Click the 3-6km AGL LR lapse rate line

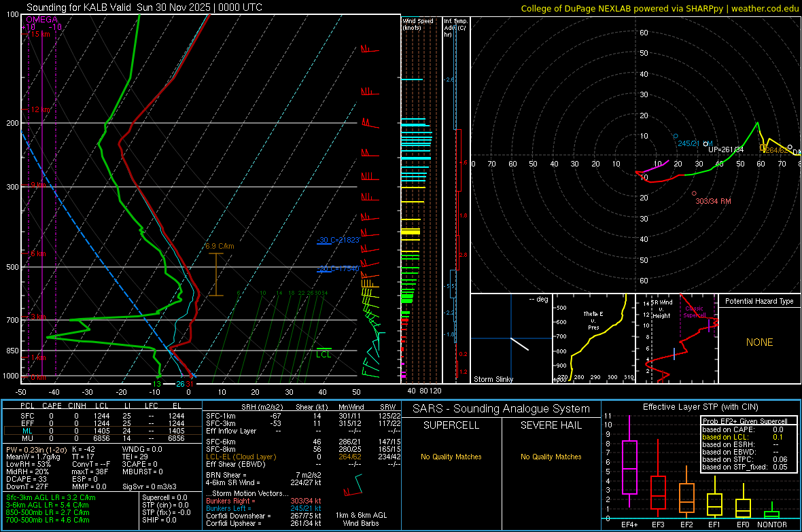click(48, 505)
